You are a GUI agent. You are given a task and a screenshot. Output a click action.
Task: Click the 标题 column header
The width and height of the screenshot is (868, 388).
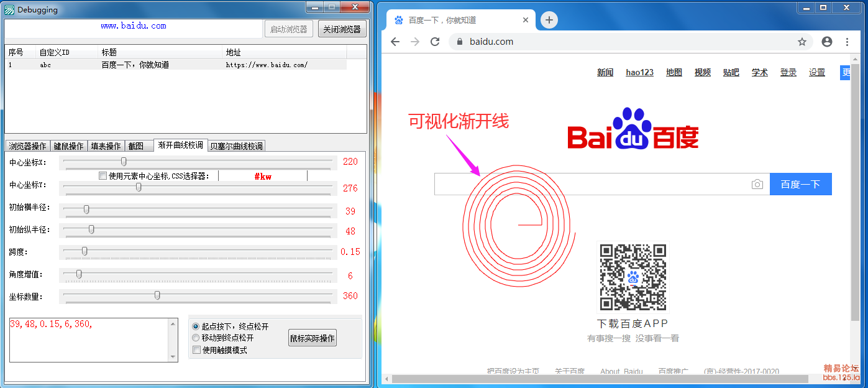pyautogui.click(x=161, y=52)
